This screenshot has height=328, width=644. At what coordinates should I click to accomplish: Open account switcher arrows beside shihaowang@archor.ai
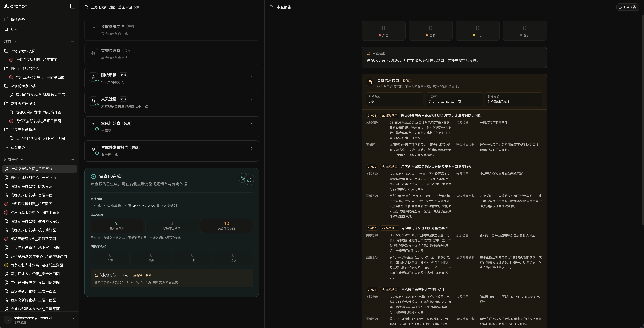[x=74, y=320]
